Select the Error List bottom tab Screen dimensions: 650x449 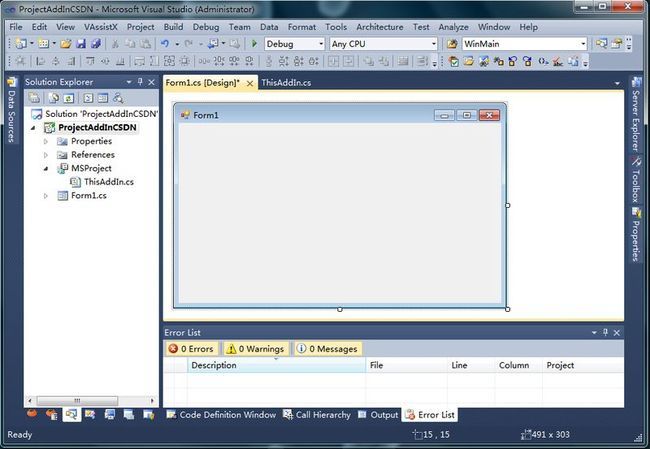(x=430, y=415)
